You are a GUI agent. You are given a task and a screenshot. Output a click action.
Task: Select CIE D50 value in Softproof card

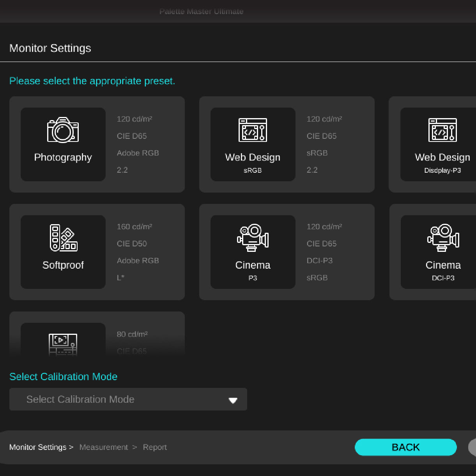tap(132, 244)
